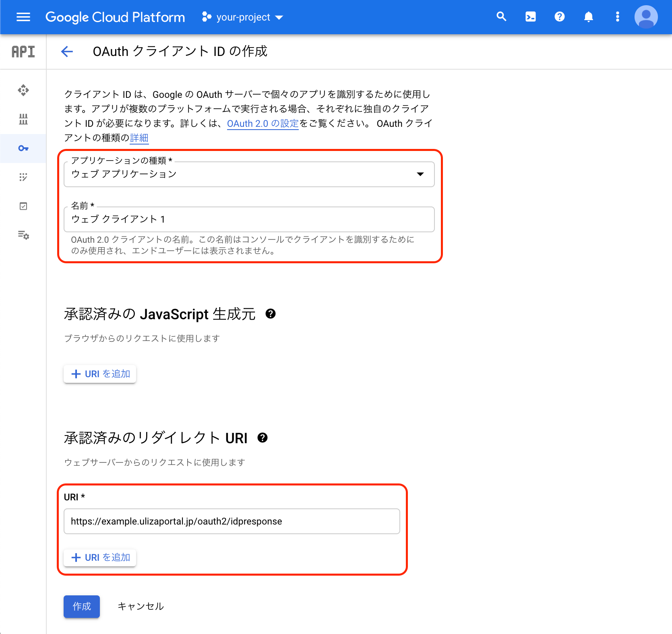Click the 名前 input field
Screen dimensions: 672x634
[249, 219]
